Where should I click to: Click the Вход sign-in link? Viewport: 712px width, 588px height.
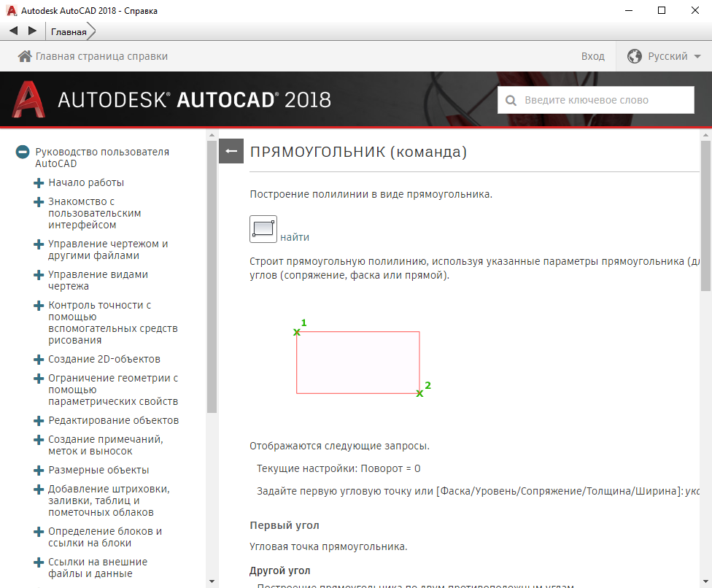(x=592, y=56)
